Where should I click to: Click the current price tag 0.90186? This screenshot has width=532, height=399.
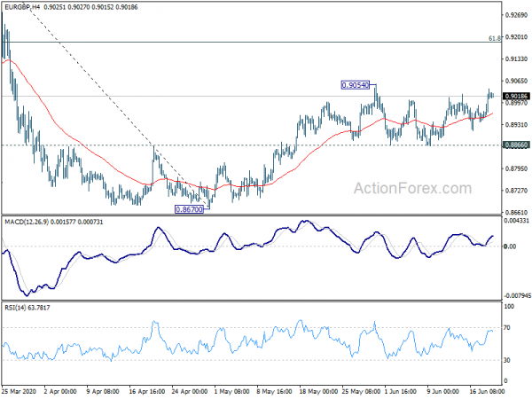[x=516, y=97]
